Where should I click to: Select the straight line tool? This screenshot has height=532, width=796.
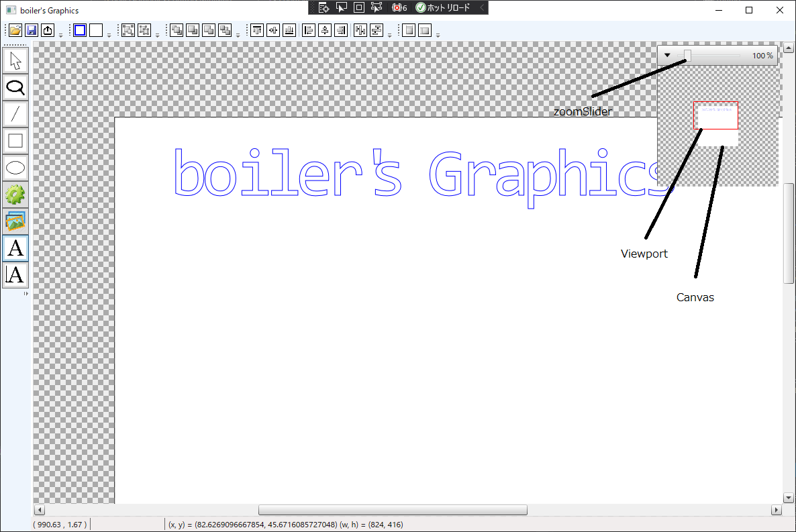(15, 114)
